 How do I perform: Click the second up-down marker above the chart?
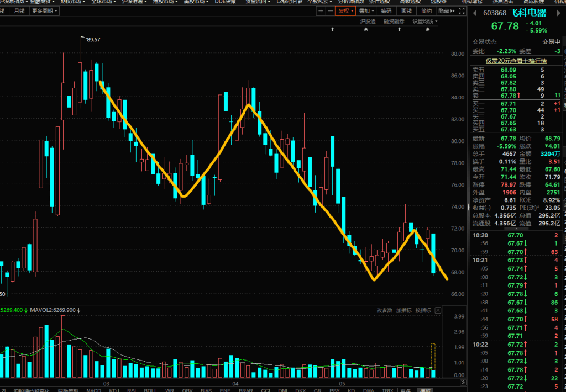(399, 30)
